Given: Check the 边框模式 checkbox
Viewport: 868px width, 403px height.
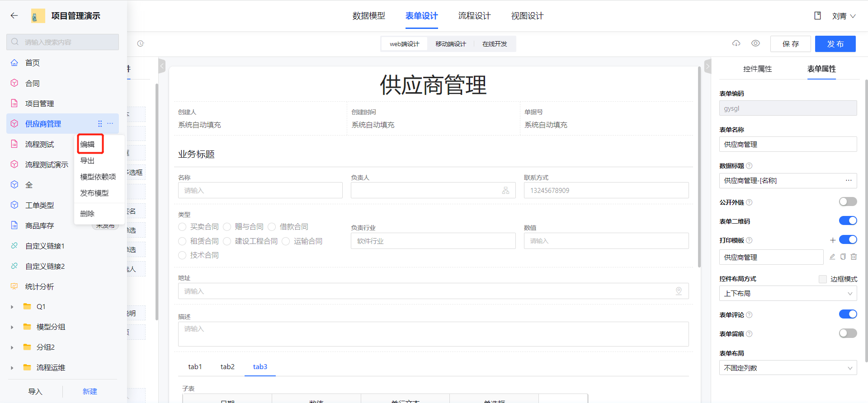Looking at the screenshot, I should click(823, 279).
